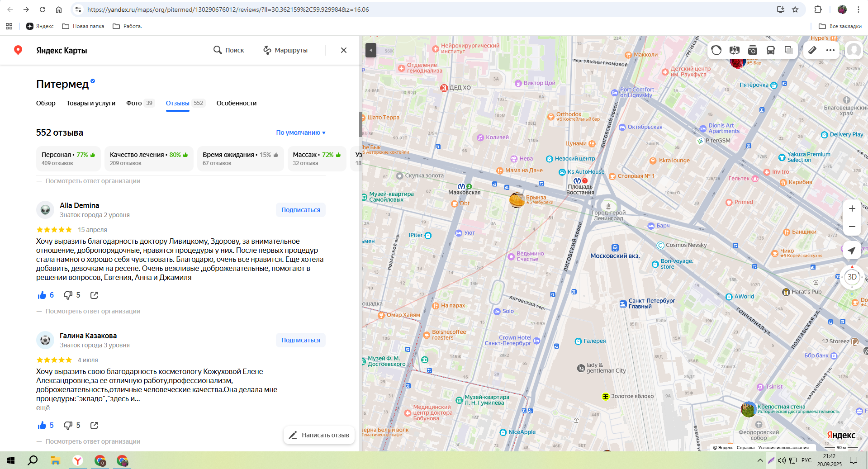
Task: Locate me with the arrow button
Action: tap(852, 250)
